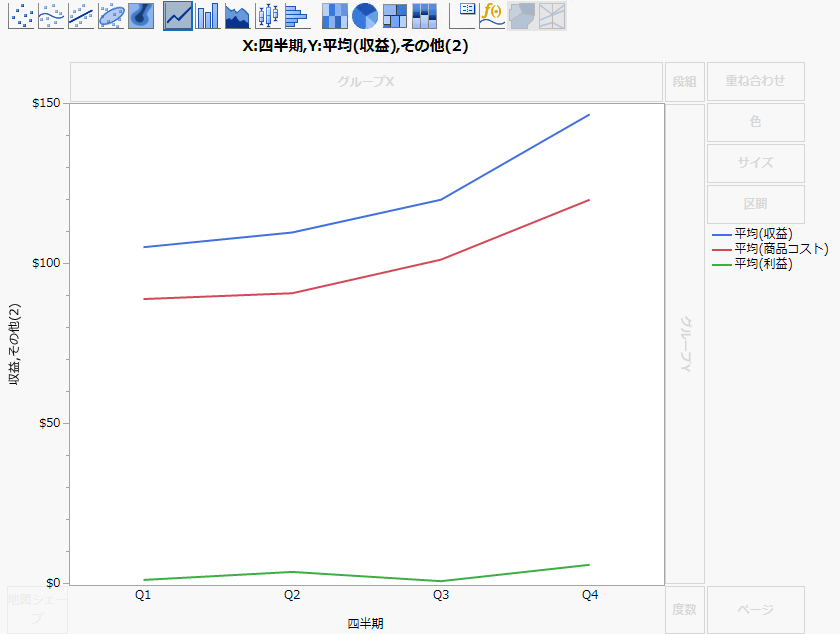Select the Smoother element icon
The height and width of the screenshot is (634, 840).
51,16
